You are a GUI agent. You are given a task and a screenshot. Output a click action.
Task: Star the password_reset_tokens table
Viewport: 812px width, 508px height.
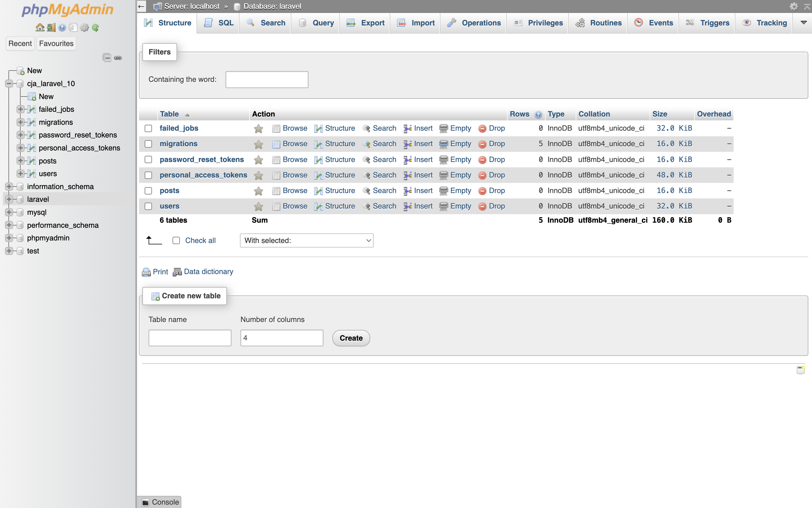tap(258, 159)
